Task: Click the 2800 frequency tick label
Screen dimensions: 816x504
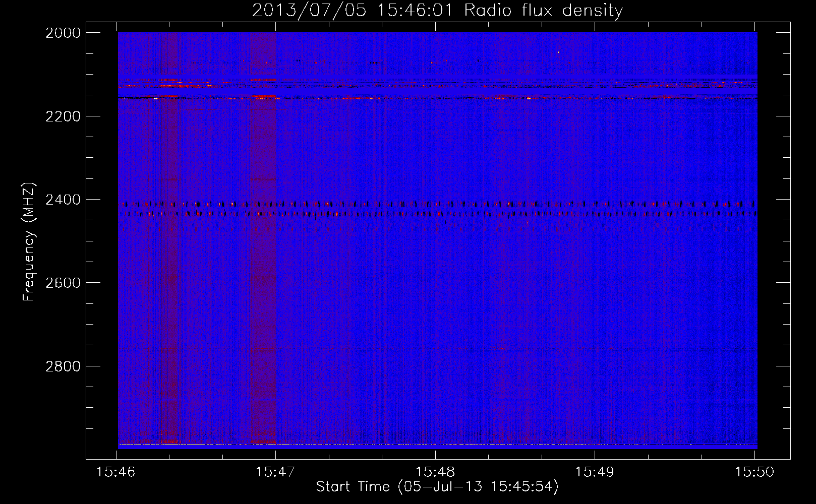Action: [63, 366]
